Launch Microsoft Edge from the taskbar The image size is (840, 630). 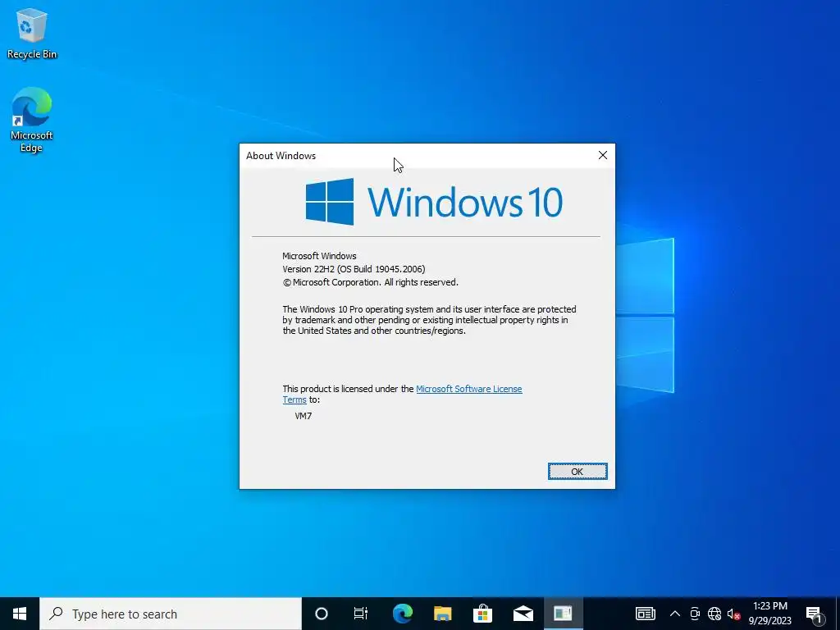coord(403,614)
